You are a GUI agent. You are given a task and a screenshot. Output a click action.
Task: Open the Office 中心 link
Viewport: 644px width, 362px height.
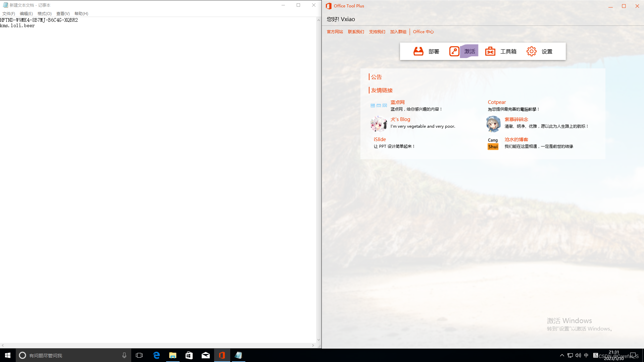[424, 32]
